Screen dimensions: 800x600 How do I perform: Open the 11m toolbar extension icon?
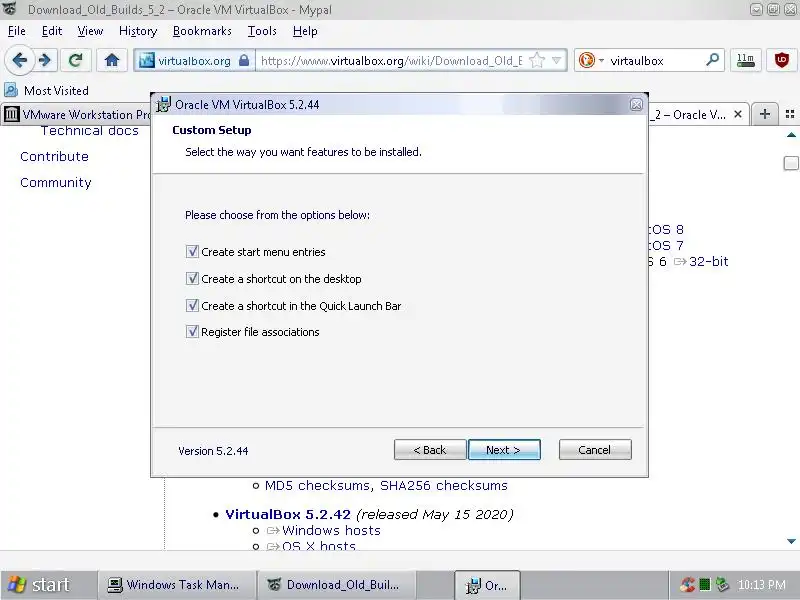click(745, 61)
